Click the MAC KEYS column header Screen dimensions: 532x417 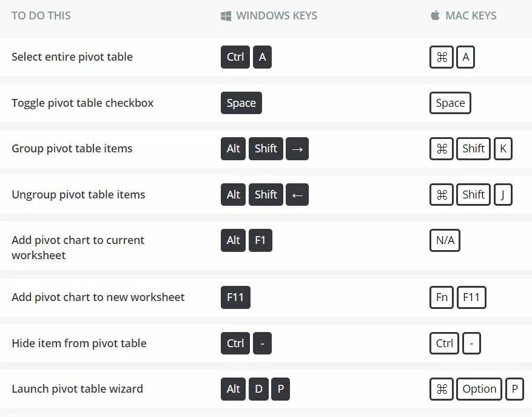pyautogui.click(x=471, y=16)
